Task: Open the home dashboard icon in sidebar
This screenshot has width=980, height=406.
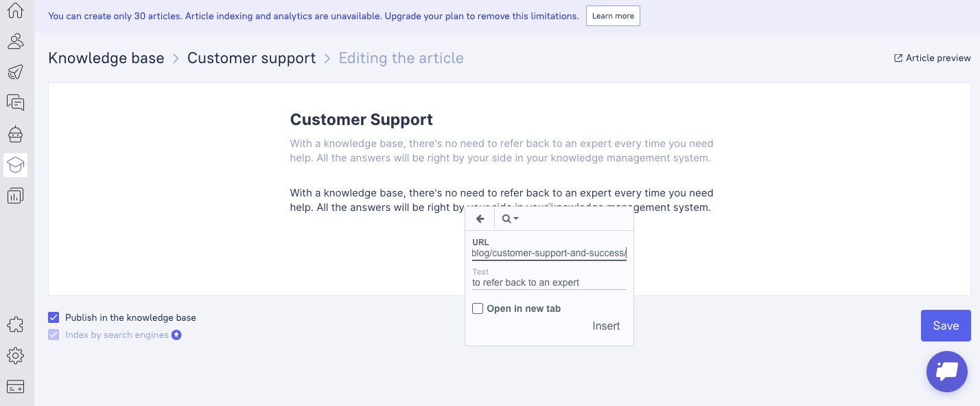Action: click(15, 10)
